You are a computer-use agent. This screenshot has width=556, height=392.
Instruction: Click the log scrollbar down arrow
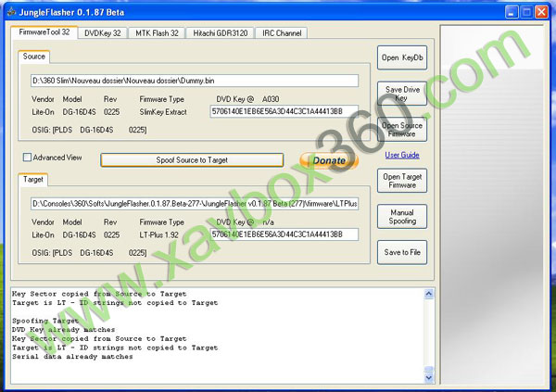429,377
